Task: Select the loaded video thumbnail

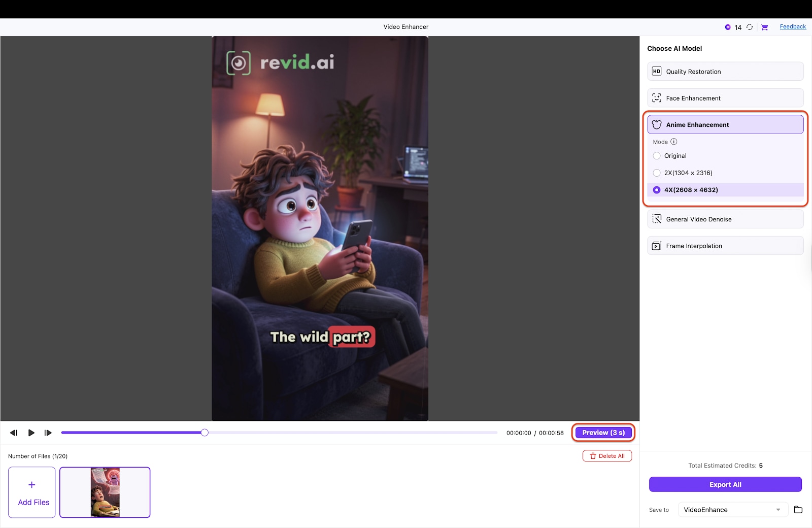Action: pos(105,492)
